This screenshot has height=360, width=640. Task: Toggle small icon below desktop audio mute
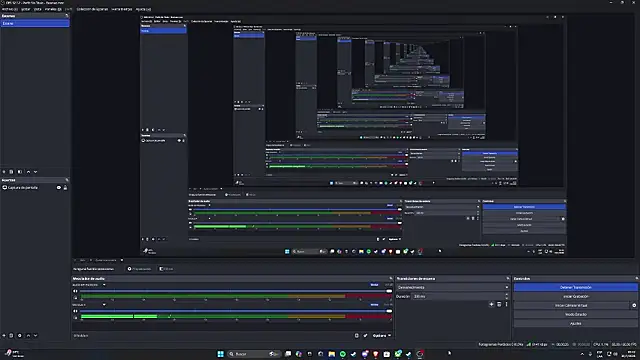[x=75, y=298]
